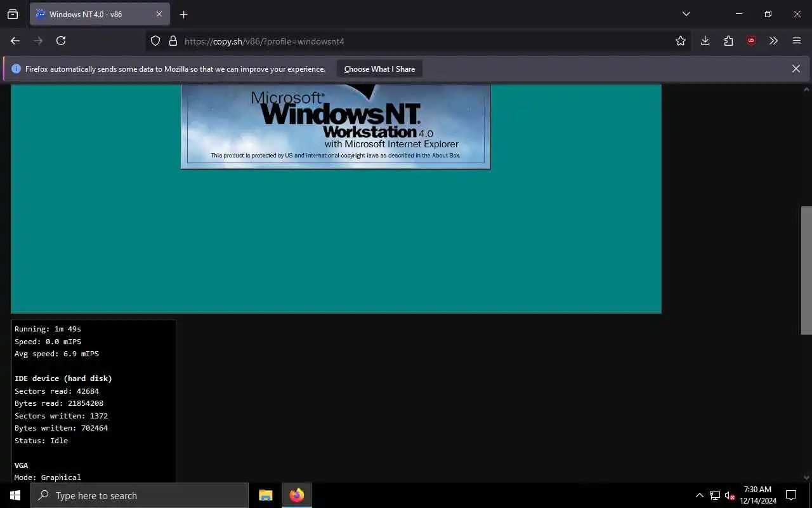The width and height of the screenshot is (812, 508).
Task: Click the 'Bytes written: 702464' line
Action: coord(61,428)
